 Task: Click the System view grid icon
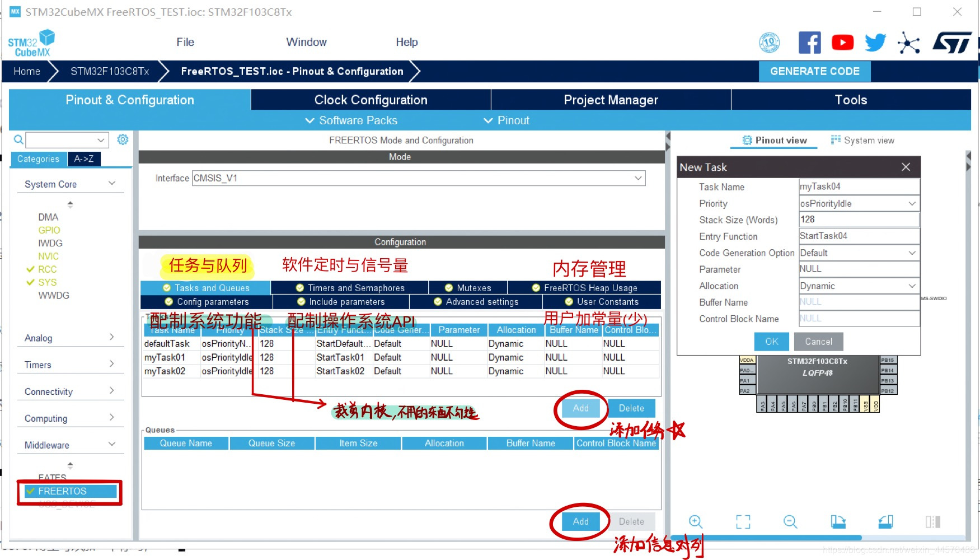point(836,140)
